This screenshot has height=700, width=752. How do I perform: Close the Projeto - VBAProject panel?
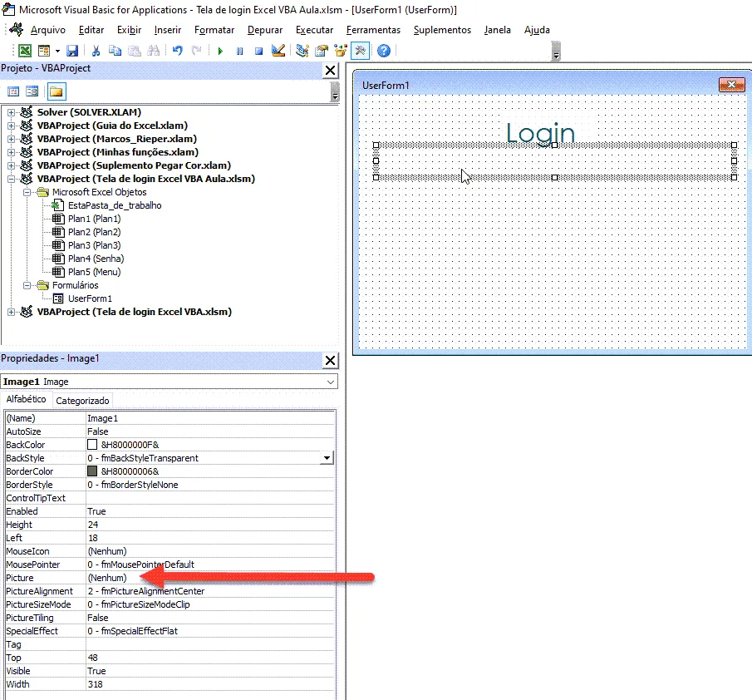coord(331,70)
